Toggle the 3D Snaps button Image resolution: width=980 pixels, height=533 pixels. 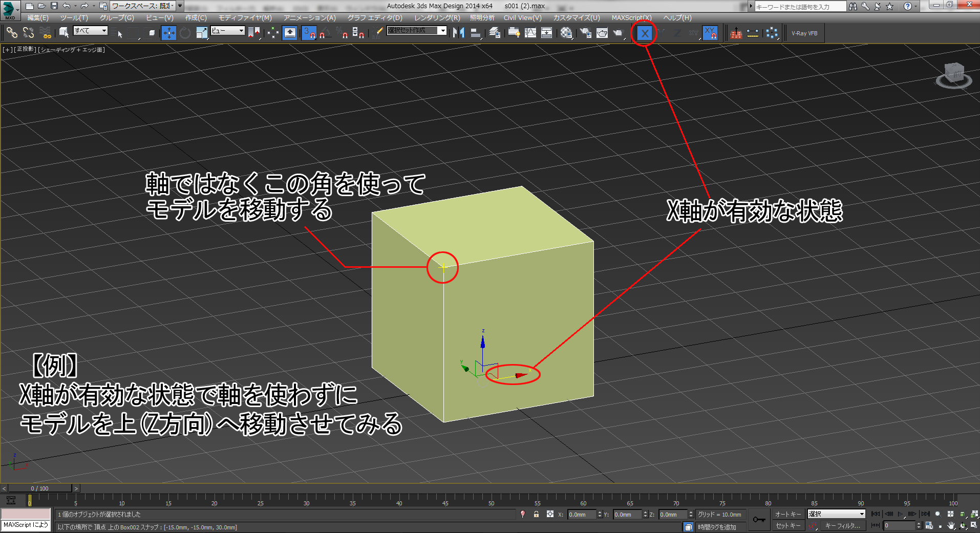pos(309,33)
